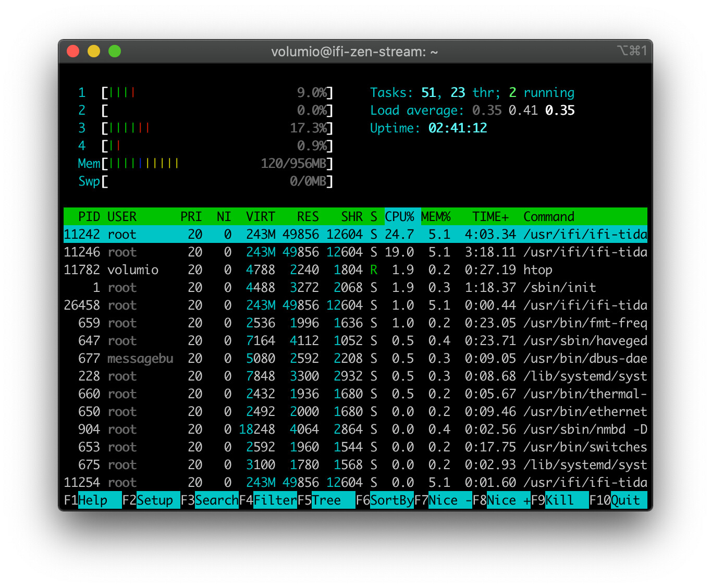Click the 4:03.34 TIME+ value

pos(491,235)
